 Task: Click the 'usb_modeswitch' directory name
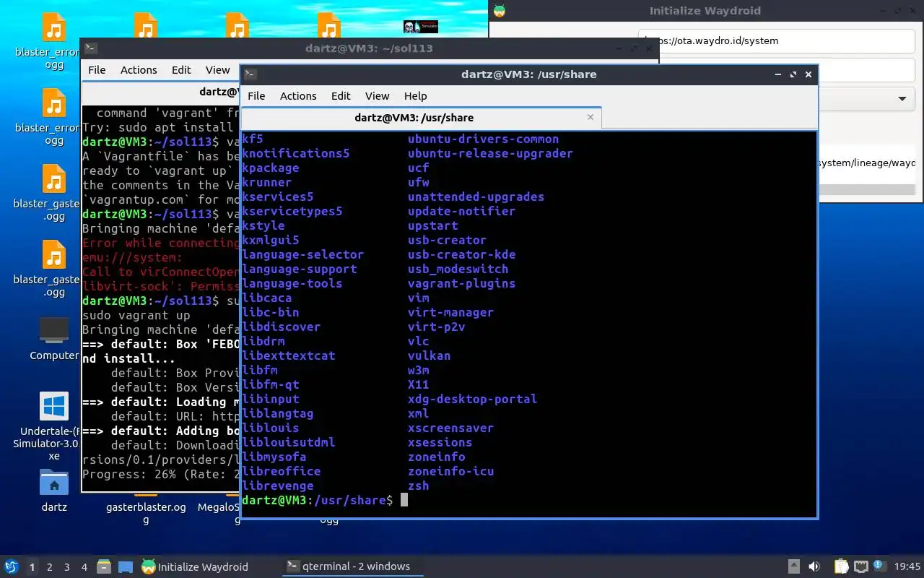point(458,269)
